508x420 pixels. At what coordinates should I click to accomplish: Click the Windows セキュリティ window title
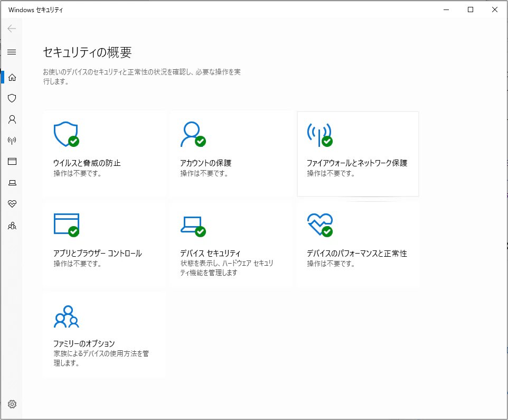[35, 10]
